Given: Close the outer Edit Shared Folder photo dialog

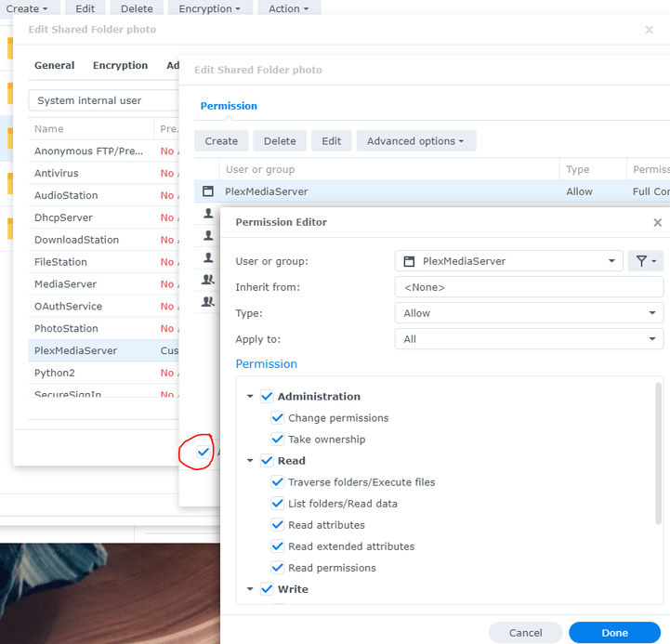Looking at the screenshot, I should 649,30.
